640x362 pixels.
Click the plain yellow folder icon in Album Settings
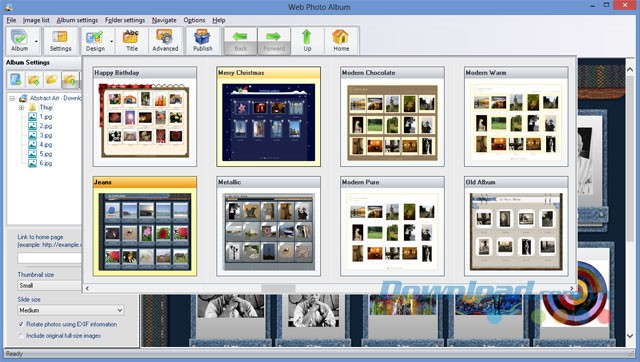point(52,79)
